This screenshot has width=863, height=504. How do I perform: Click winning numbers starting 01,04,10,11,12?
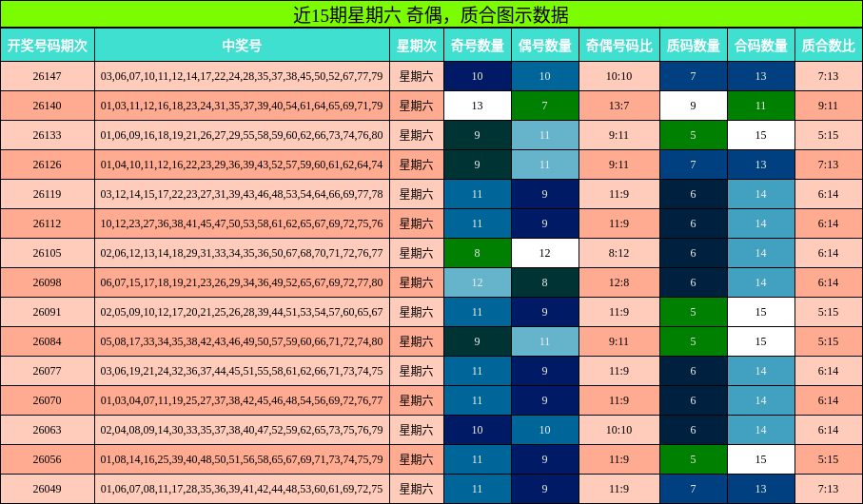[243, 165]
